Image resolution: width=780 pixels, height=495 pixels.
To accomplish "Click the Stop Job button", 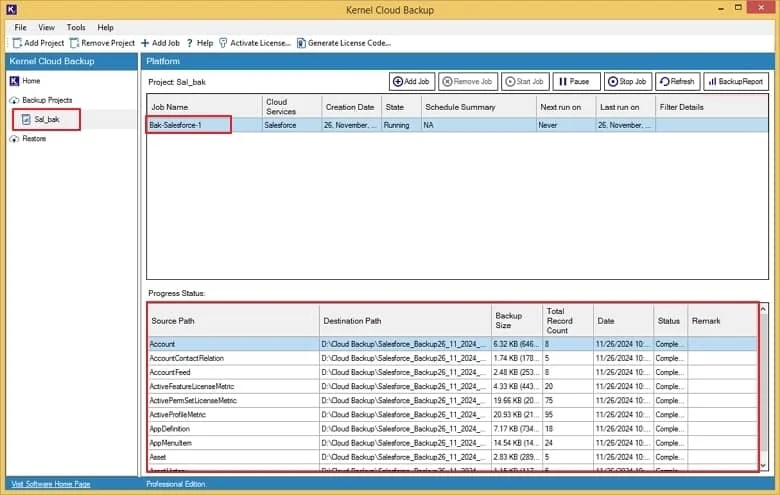I will [x=628, y=82].
